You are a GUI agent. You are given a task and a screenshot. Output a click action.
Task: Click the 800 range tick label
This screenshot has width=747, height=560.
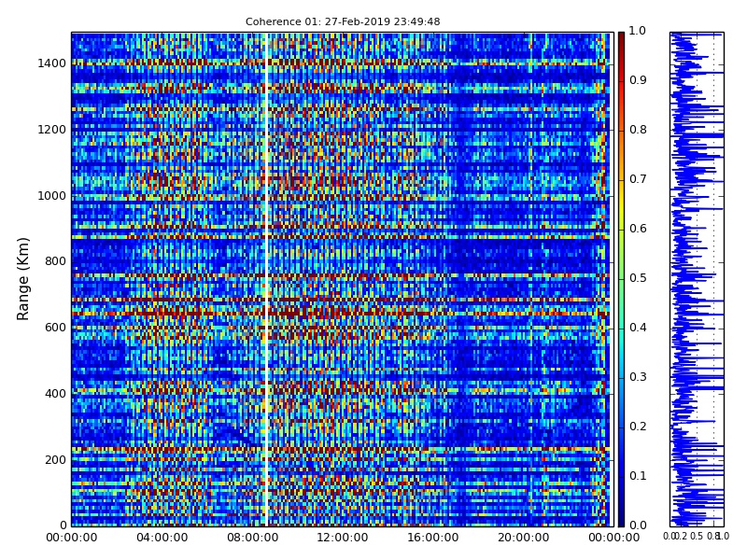[x=55, y=261]
